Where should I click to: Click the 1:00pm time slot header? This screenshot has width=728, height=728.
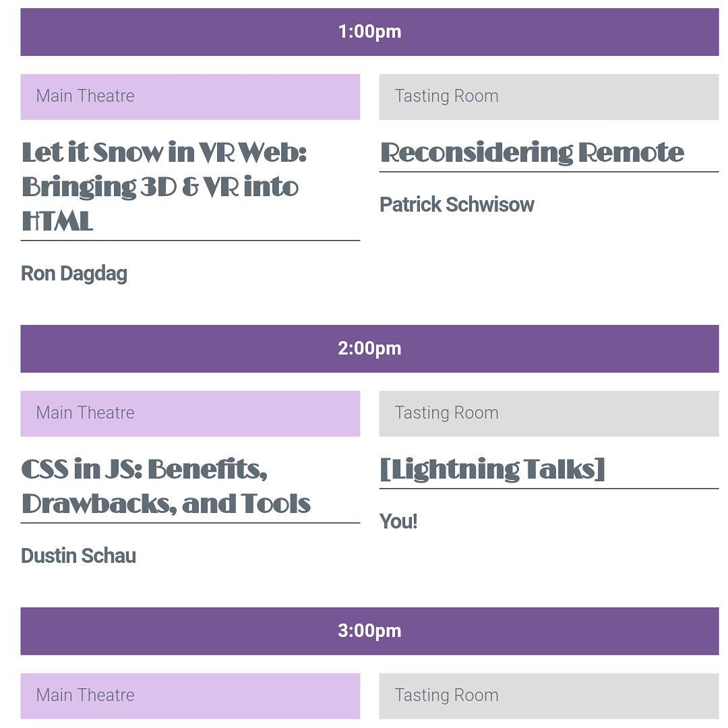click(x=369, y=32)
